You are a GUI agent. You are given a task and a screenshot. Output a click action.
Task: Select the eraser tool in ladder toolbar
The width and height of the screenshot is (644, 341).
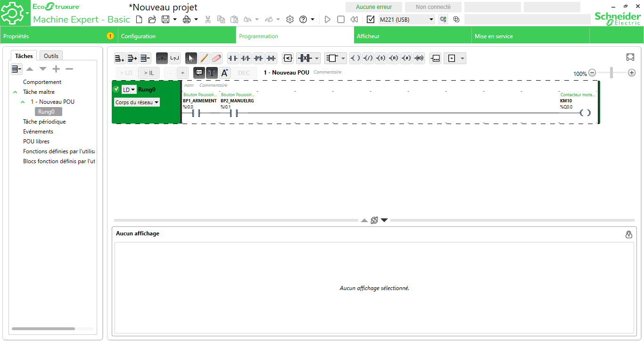pyautogui.click(x=216, y=58)
